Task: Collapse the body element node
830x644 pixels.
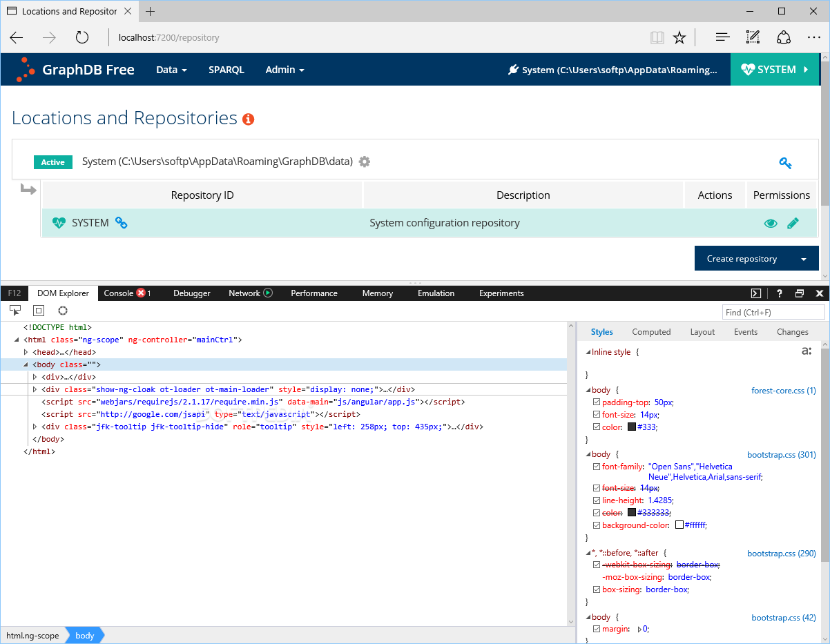Action: coord(26,364)
